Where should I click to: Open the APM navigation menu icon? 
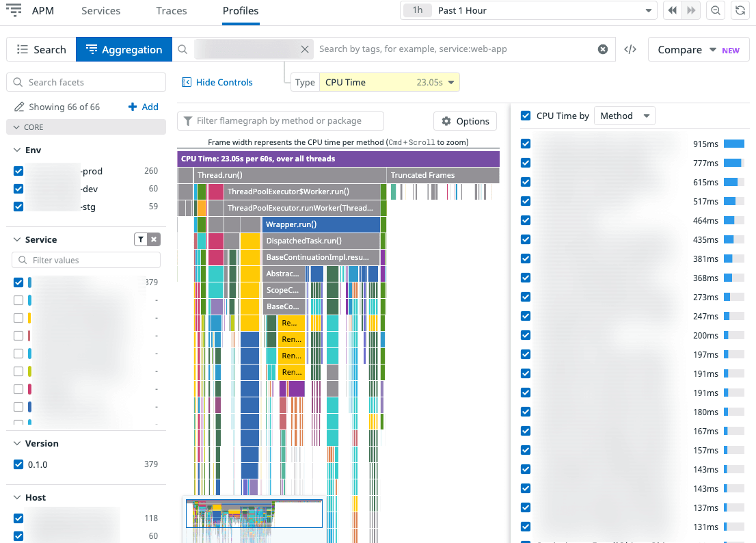click(x=14, y=10)
